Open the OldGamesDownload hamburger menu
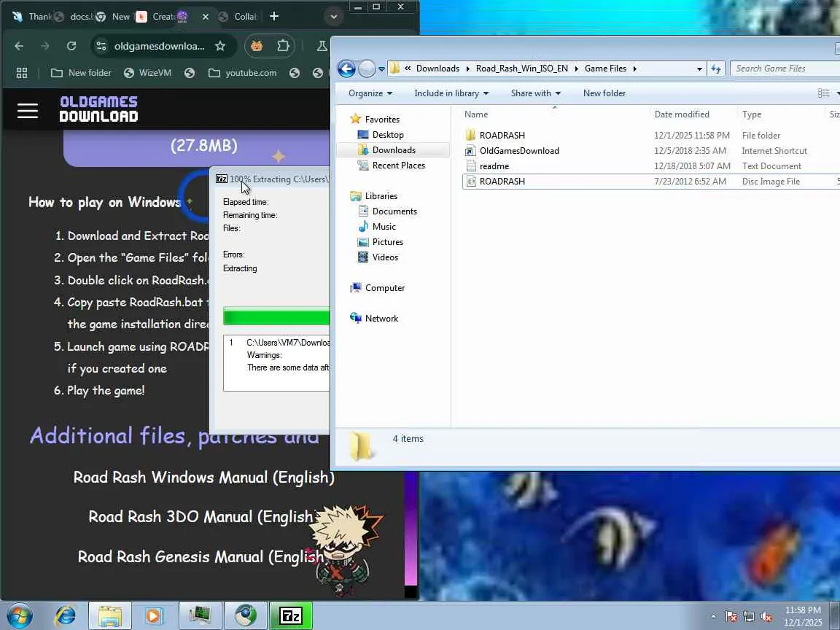The width and height of the screenshot is (840, 630). [x=27, y=111]
